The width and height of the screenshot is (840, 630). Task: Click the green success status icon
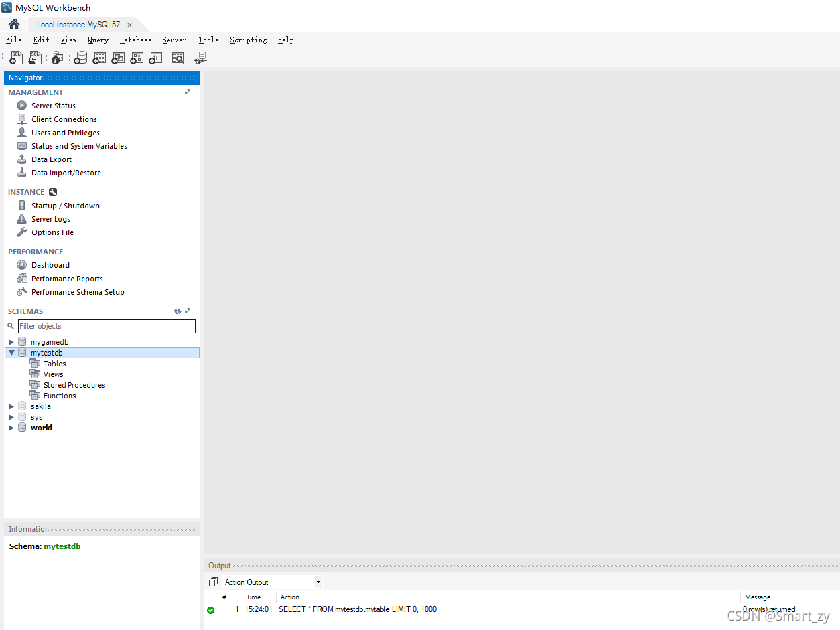pos(211,610)
